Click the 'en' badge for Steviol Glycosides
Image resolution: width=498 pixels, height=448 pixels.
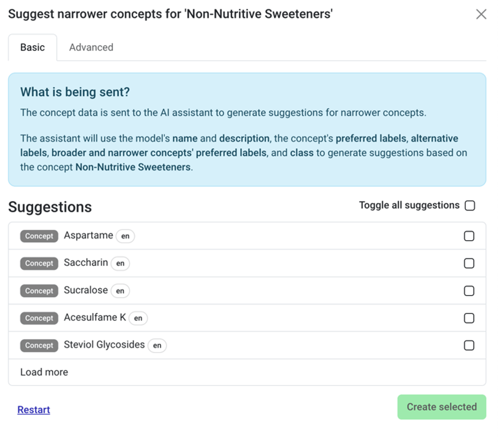[157, 346]
